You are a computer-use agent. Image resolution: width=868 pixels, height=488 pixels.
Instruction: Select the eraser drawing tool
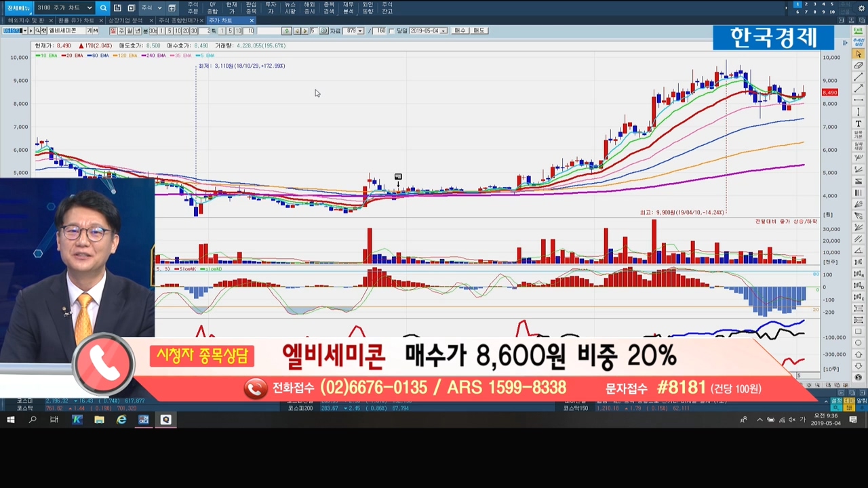[x=859, y=66]
